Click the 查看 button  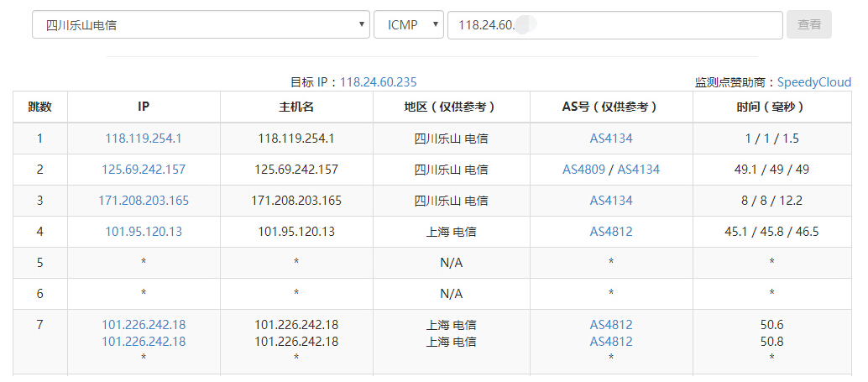click(x=808, y=25)
